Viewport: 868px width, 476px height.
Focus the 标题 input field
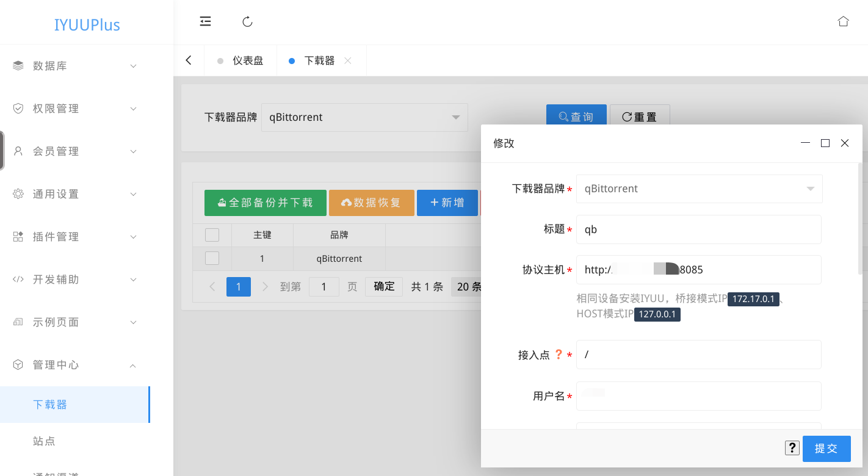(699, 229)
